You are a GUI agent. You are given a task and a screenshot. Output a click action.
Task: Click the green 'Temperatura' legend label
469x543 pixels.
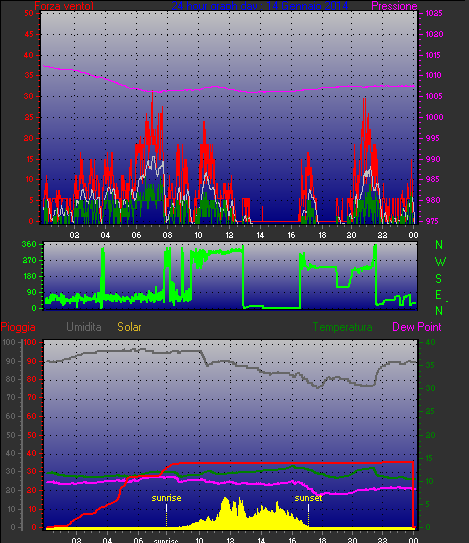(x=343, y=327)
